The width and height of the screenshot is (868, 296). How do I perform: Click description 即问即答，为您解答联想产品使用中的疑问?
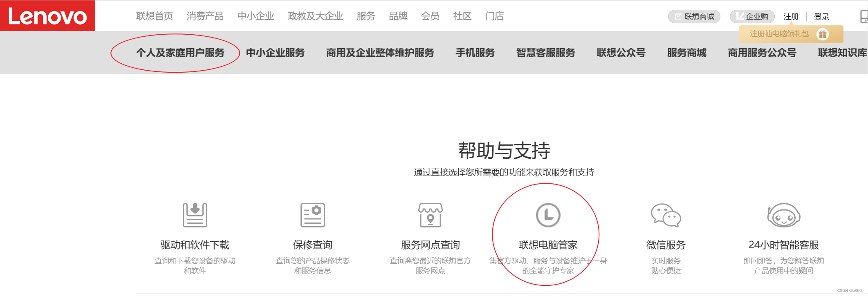tap(784, 266)
